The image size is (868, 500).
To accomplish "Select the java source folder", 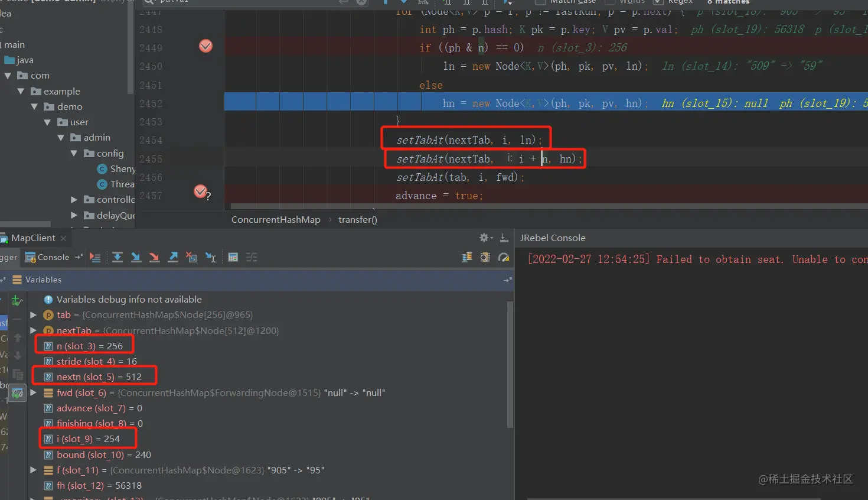I will click(25, 60).
